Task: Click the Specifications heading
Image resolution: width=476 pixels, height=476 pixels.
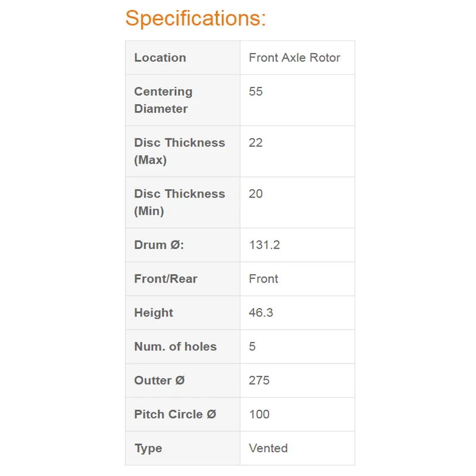Action: click(195, 18)
